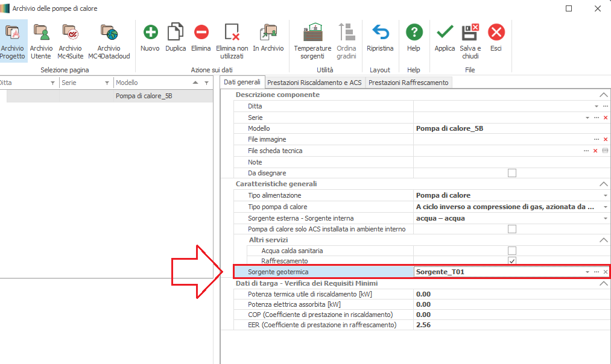Screen dimensions: 611x364
Task: Open the Archivio Utente page
Action: pos(41,40)
